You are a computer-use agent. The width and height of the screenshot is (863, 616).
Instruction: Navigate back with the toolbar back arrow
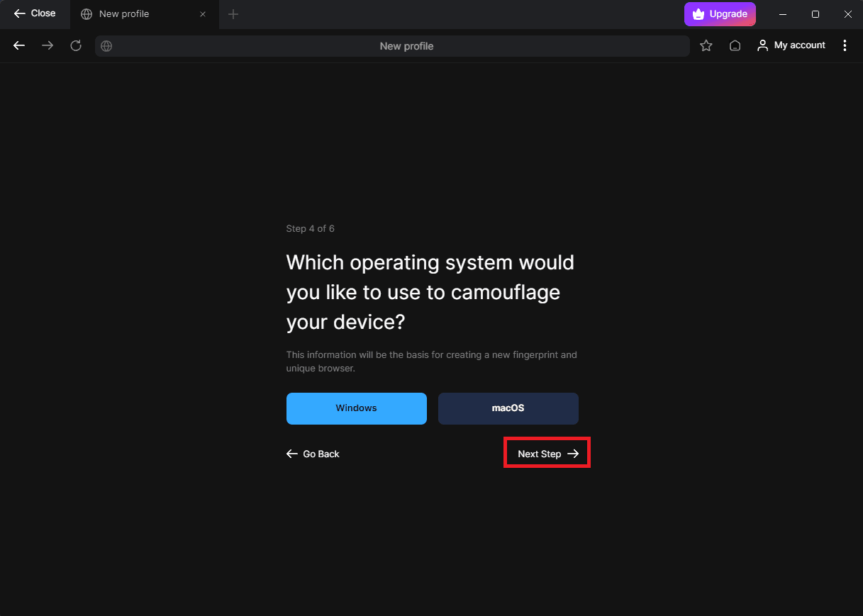[x=19, y=45]
